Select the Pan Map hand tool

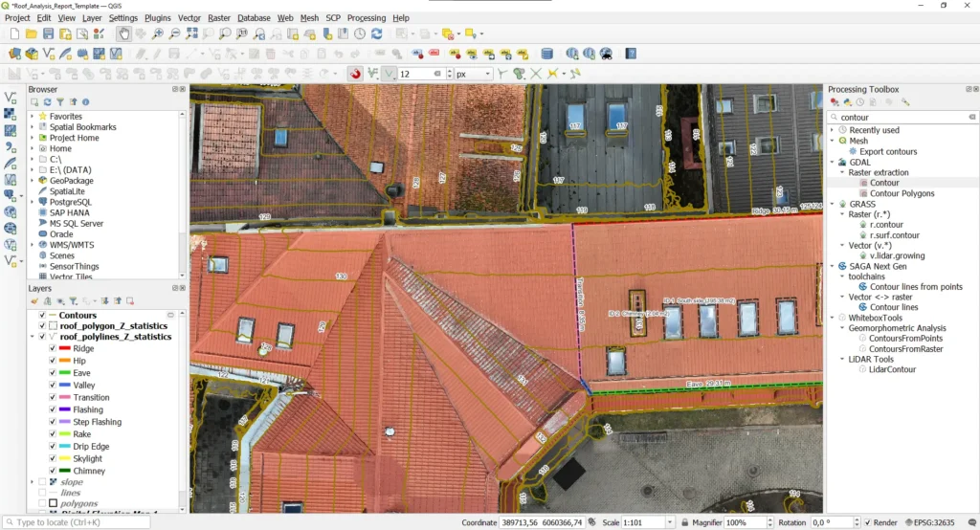click(123, 33)
